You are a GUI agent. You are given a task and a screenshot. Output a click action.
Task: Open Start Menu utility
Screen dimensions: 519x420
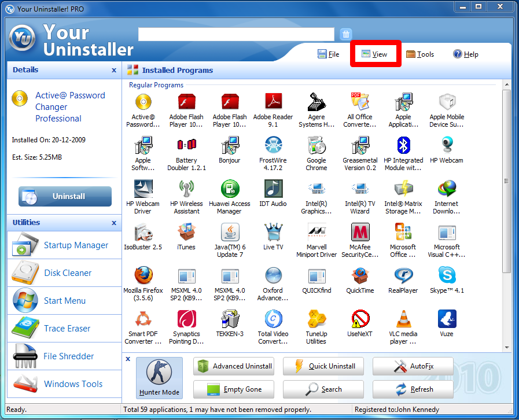(65, 301)
